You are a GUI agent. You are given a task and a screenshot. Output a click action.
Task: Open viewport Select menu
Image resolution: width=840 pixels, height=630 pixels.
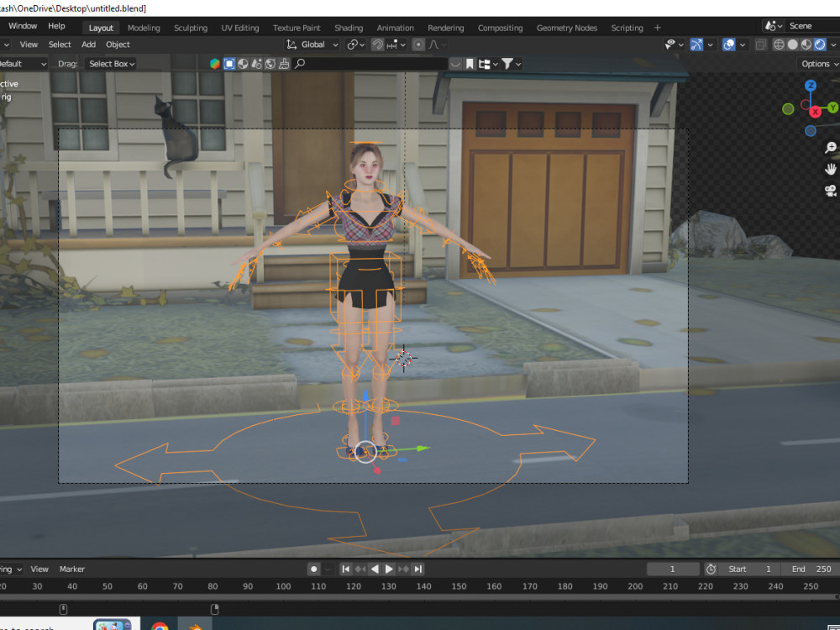point(60,45)
